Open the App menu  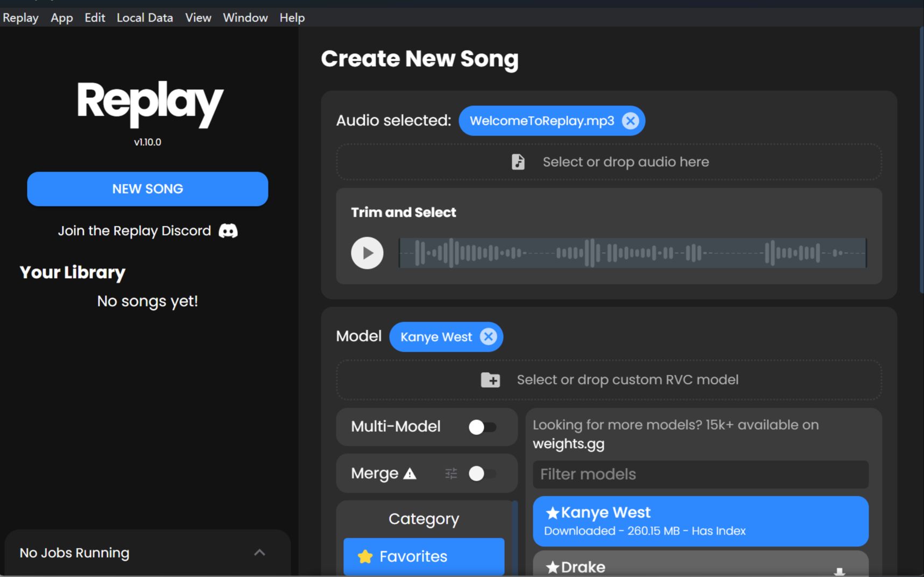pos(62,18)
